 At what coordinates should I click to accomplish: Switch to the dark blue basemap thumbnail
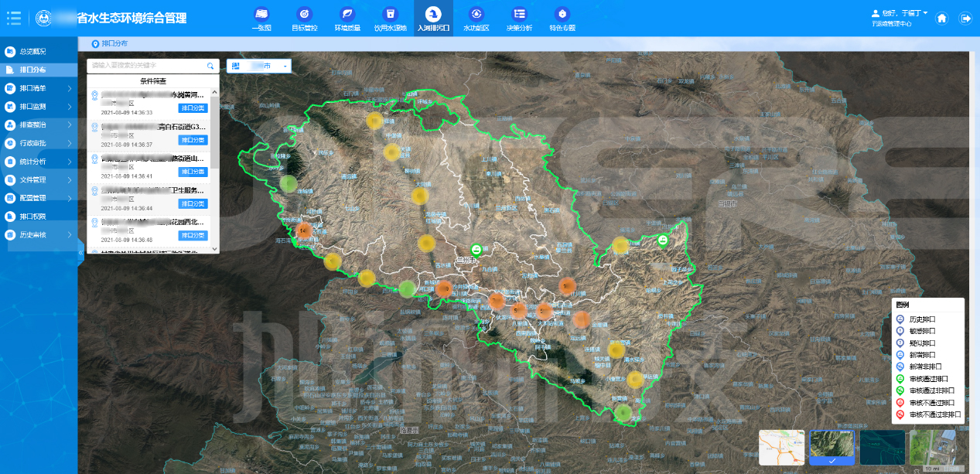tap(882, 447)
